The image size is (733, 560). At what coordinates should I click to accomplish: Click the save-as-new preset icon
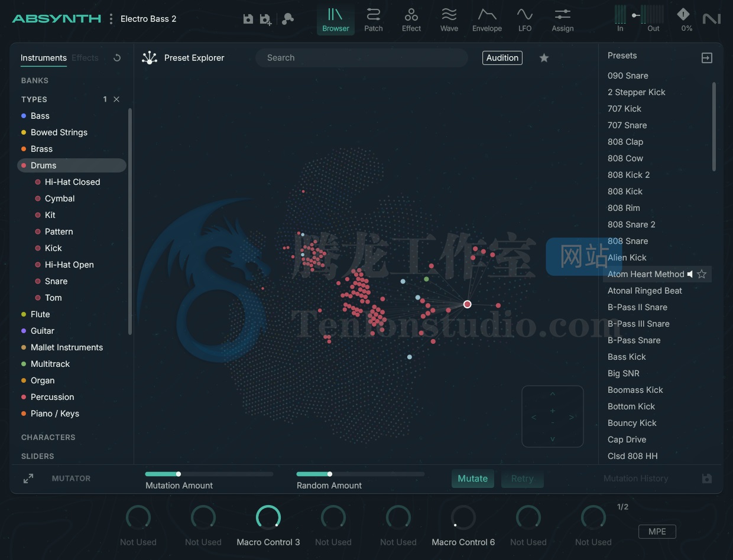pyautogui.click(x=266, y=19)
